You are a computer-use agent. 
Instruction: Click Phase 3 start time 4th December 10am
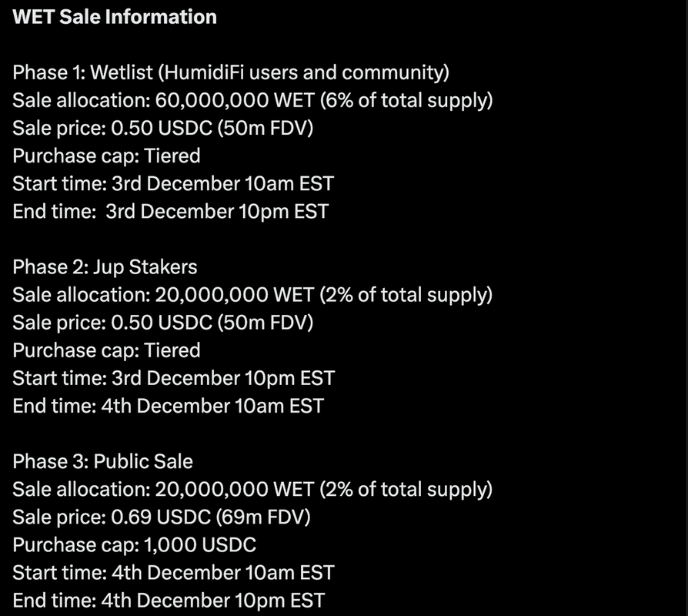173,573
